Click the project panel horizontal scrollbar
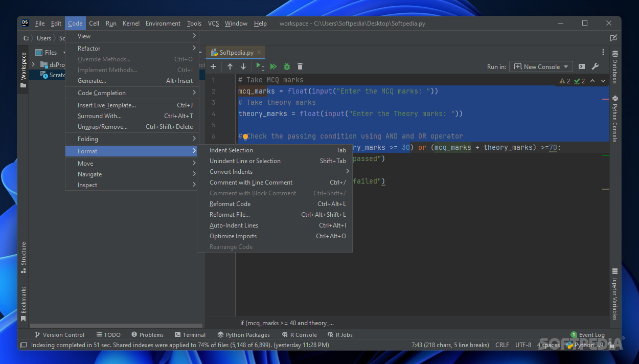639x364 pixels. (116, 325)
